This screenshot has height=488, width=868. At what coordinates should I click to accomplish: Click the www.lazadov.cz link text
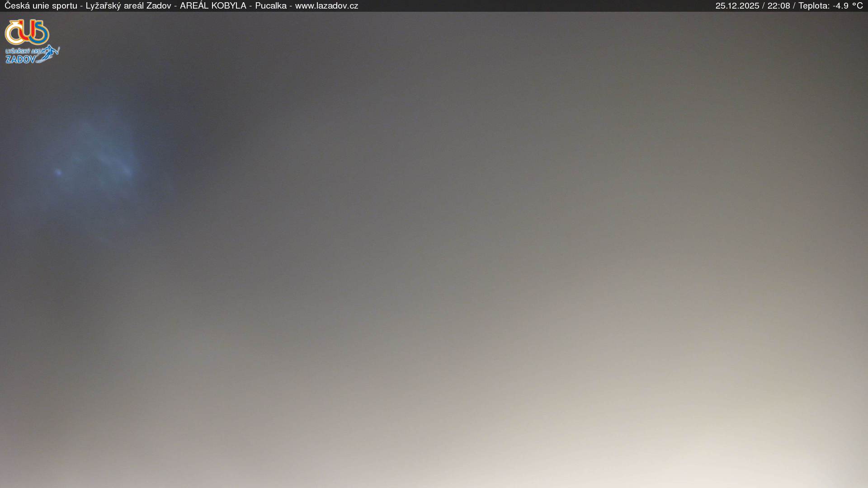coord(326,6)
